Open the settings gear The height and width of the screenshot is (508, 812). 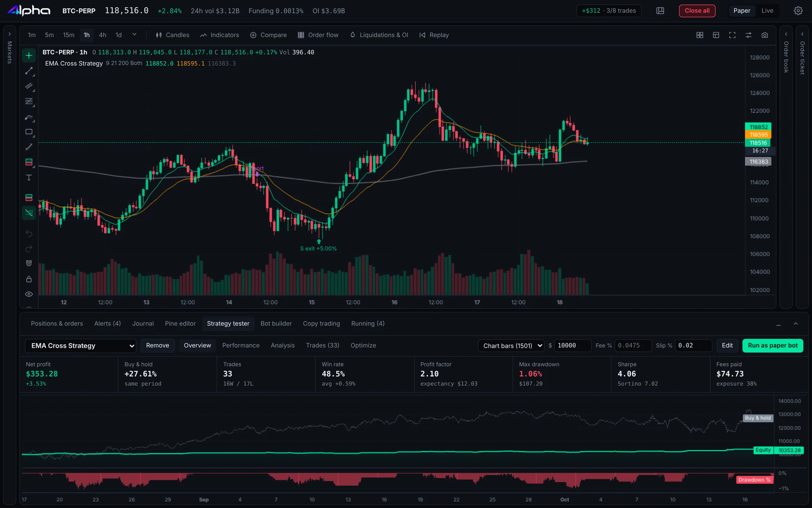point(798,11)
